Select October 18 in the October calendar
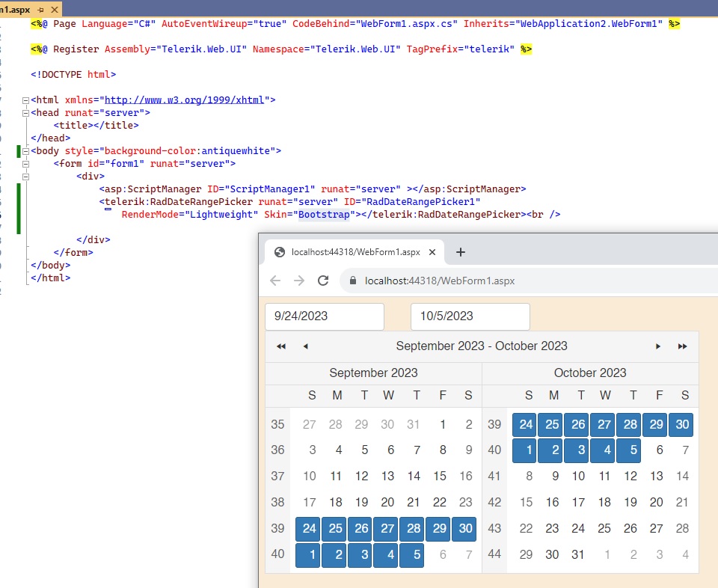 [x=605, y=503]
